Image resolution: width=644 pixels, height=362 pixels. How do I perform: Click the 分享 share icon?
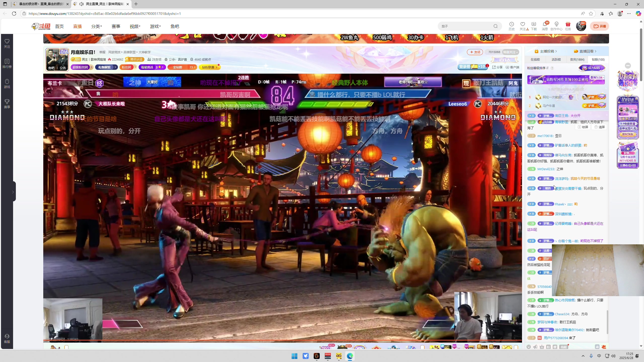(x=497, y=67)
